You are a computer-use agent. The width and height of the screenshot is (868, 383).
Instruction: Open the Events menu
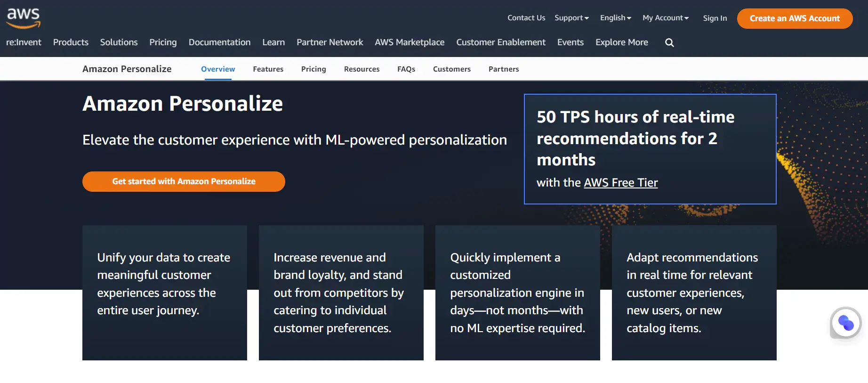point(570,42)
